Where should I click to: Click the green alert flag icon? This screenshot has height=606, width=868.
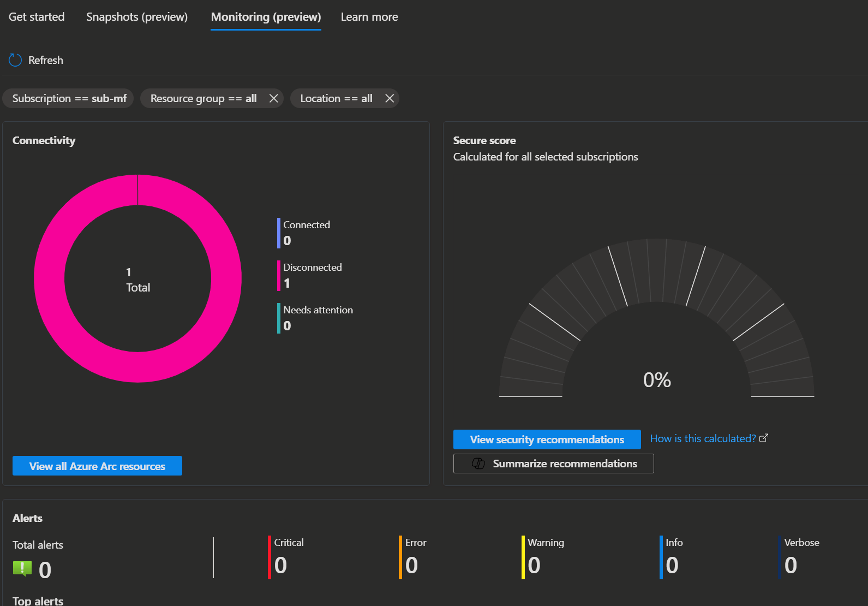tap(22, 568)
